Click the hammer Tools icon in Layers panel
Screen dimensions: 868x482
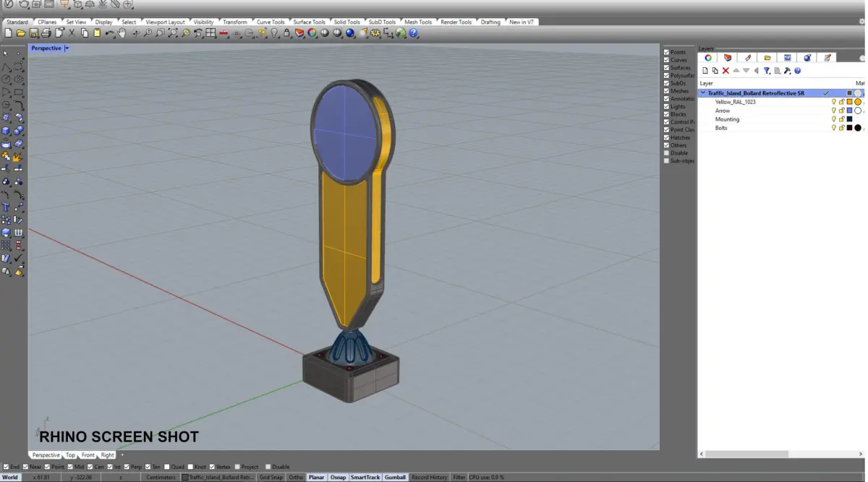pyautogui.click(x=787, y=71)
